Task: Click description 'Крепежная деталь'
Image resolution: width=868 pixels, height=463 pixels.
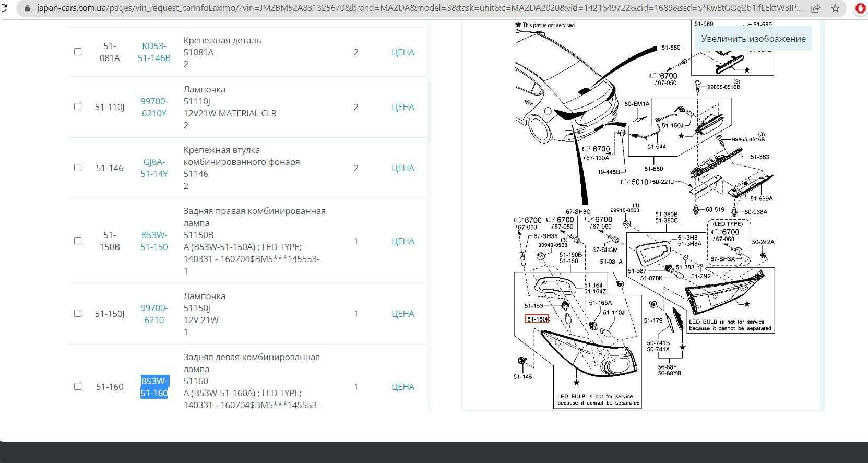Action: [222, 40]
